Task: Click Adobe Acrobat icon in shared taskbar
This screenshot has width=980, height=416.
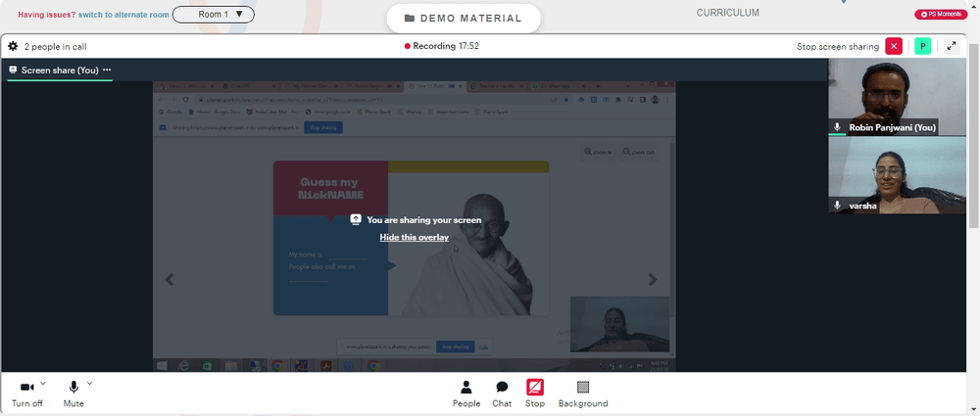Action: 325,365
